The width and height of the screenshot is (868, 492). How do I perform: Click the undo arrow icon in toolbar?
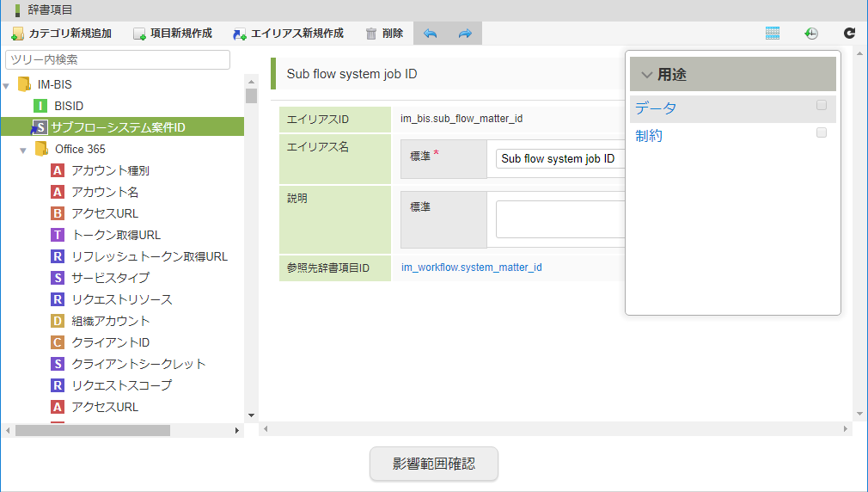coord(431,34)
